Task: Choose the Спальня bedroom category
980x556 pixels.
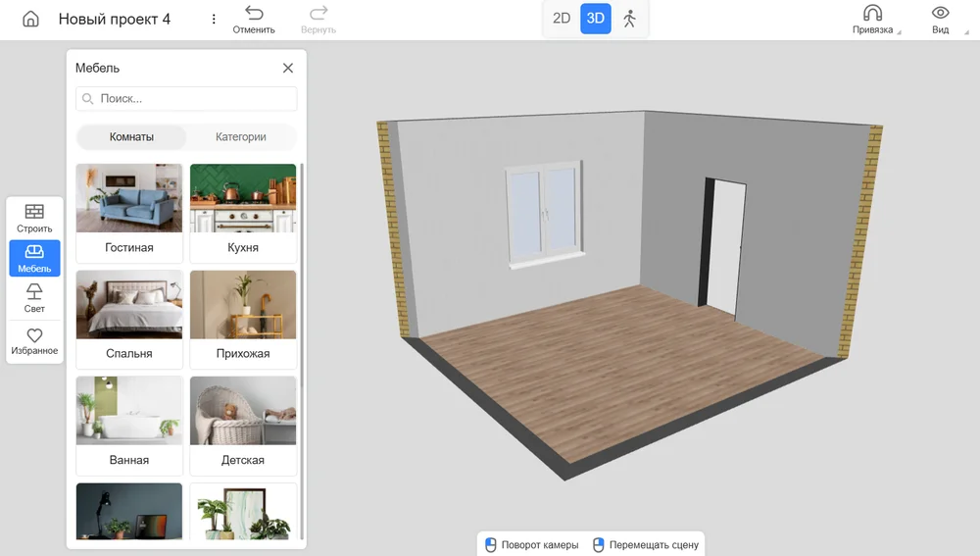Action: 129,317
